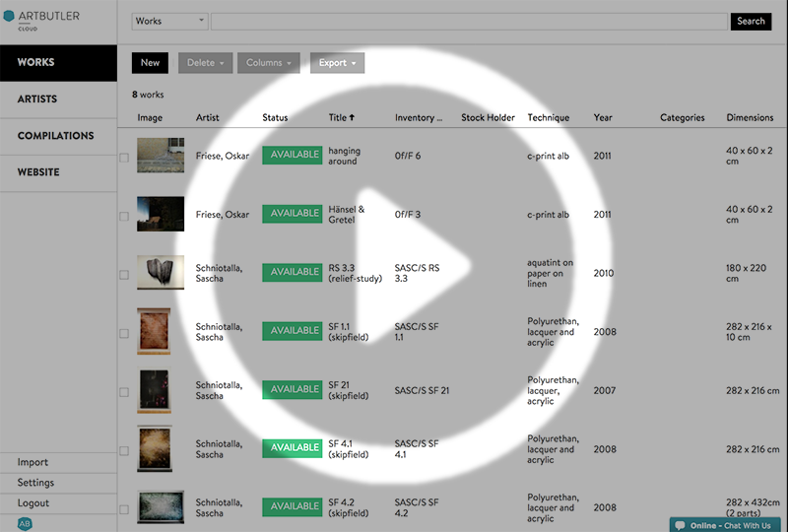Expand the Columns dropdown button

tap(268, 63)
